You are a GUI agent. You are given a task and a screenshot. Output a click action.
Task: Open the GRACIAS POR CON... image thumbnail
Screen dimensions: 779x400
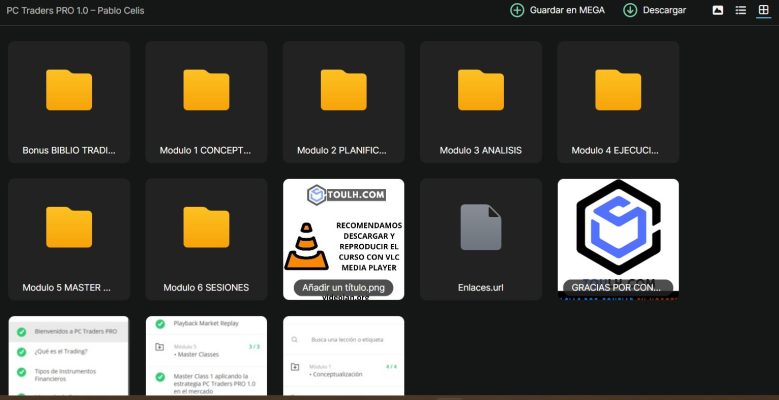point(618,239)
